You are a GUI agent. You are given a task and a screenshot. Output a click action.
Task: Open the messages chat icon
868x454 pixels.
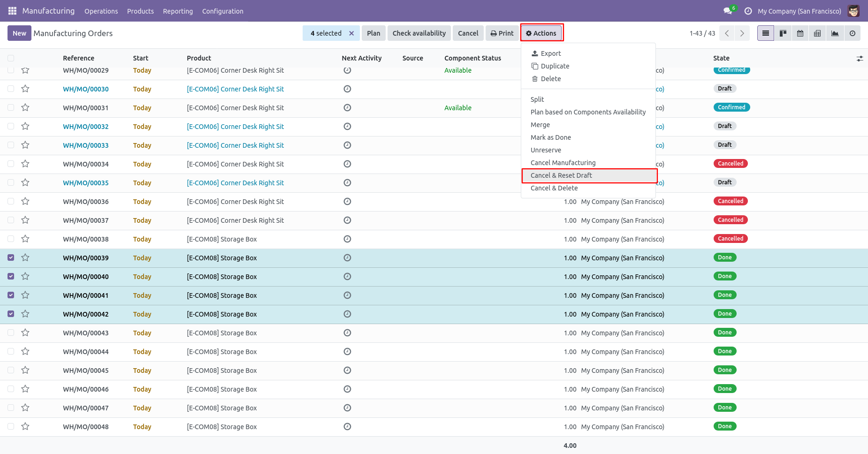(x=728, y=11)
